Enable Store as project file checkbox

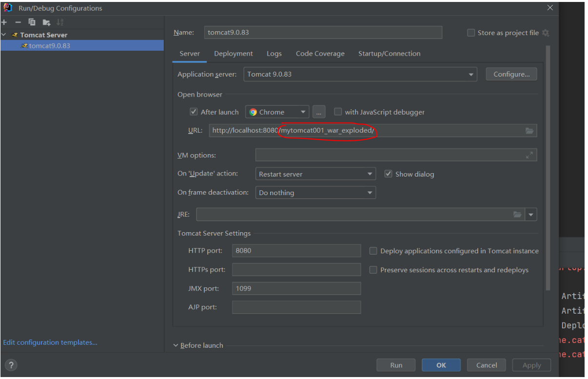[471, 33]
